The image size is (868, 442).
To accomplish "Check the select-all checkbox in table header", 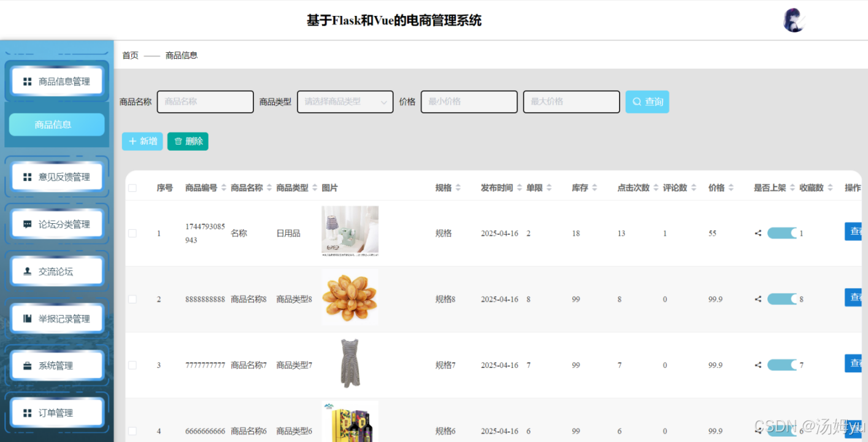I will click(133, 188).
